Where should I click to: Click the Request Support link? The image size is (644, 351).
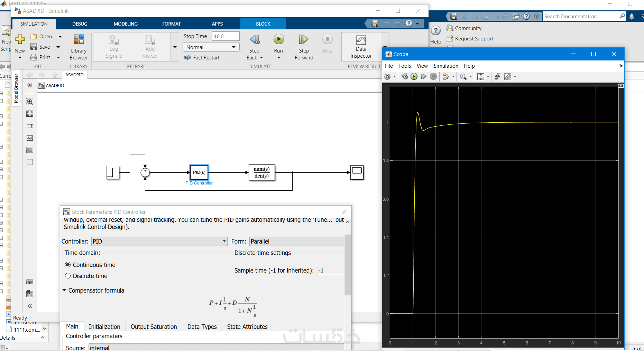point(474,39)
